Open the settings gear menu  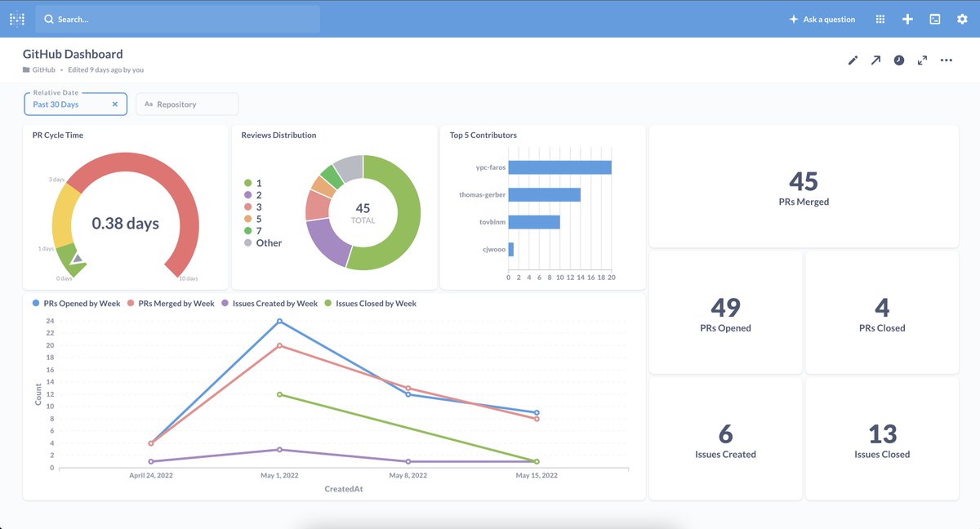[962, 19]
